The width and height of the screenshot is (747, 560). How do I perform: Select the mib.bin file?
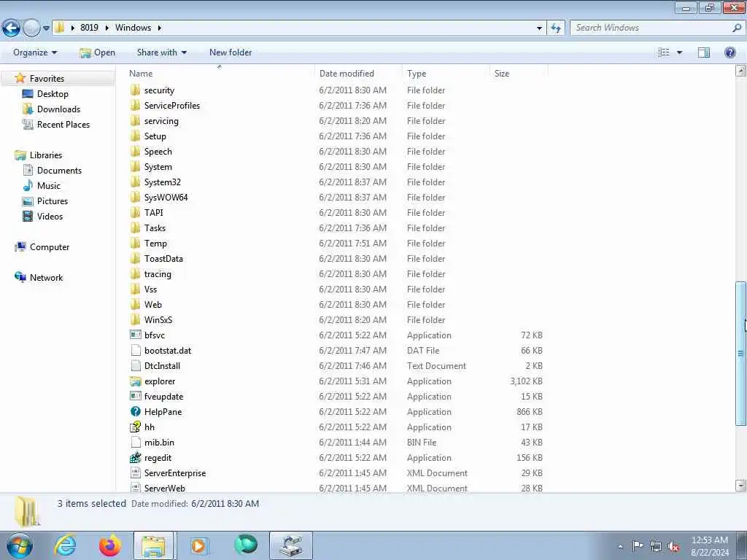tap(159, 443)
